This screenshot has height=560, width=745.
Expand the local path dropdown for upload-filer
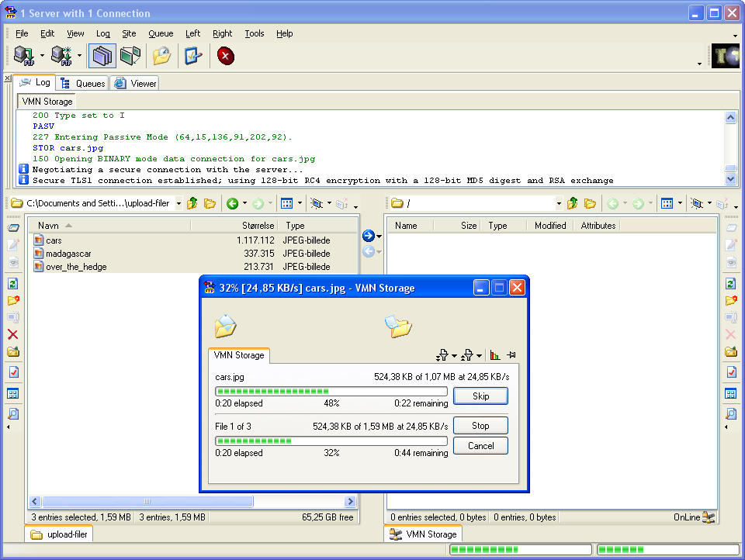178,204
